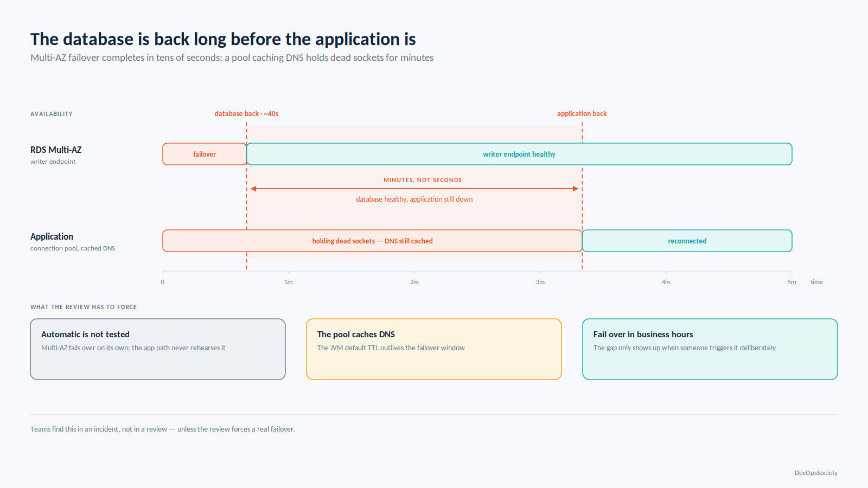
Task: Click the red 'failover' timeline bar
Action: tap(205, 154)
